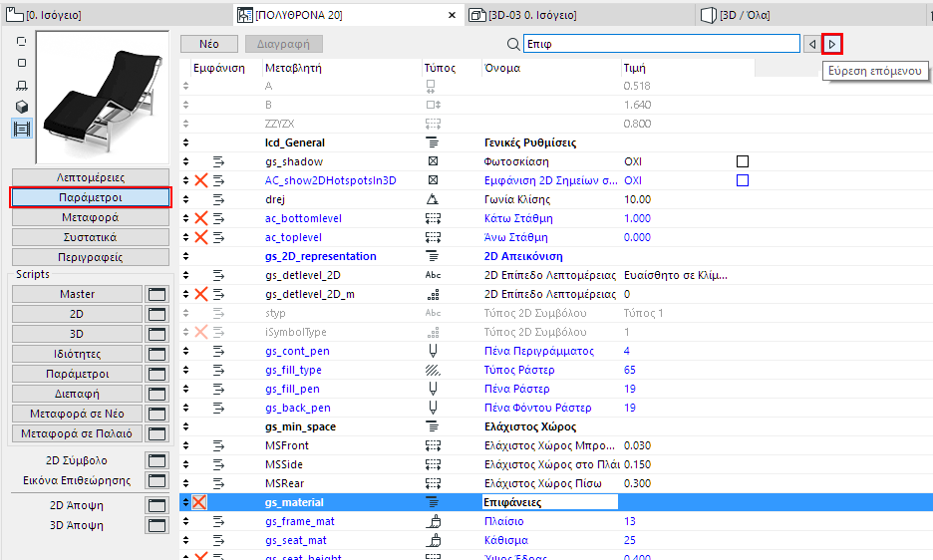933x560 pixels.
Task: Switch to 3D / Όλα tab
Action: [809, 15]
